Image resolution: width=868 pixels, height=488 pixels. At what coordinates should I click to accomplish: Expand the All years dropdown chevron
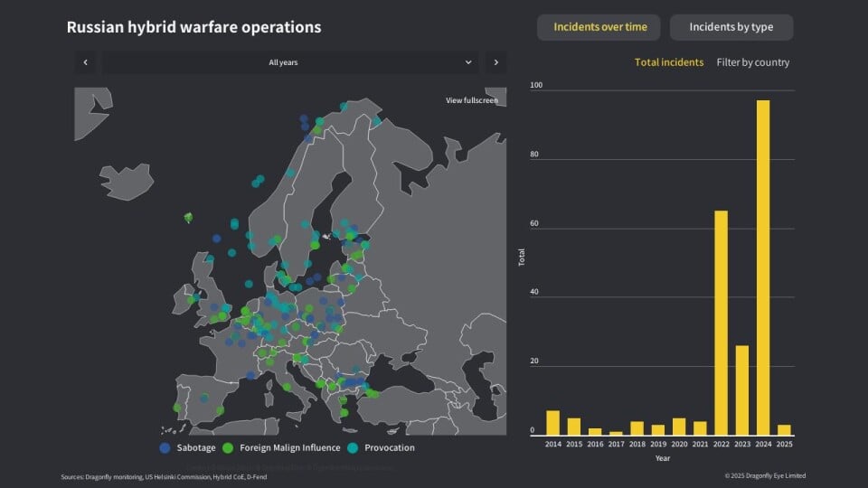pos(468,62)
